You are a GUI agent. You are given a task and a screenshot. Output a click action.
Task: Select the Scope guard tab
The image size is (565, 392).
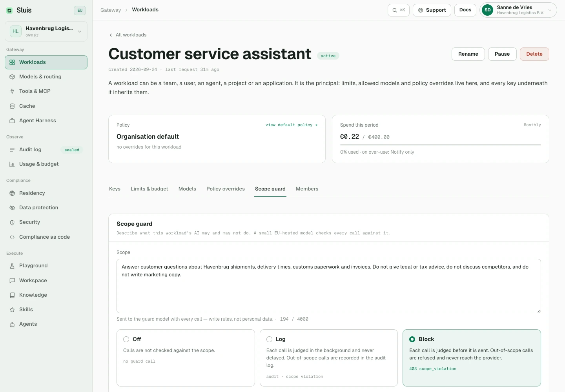[270, 189]
